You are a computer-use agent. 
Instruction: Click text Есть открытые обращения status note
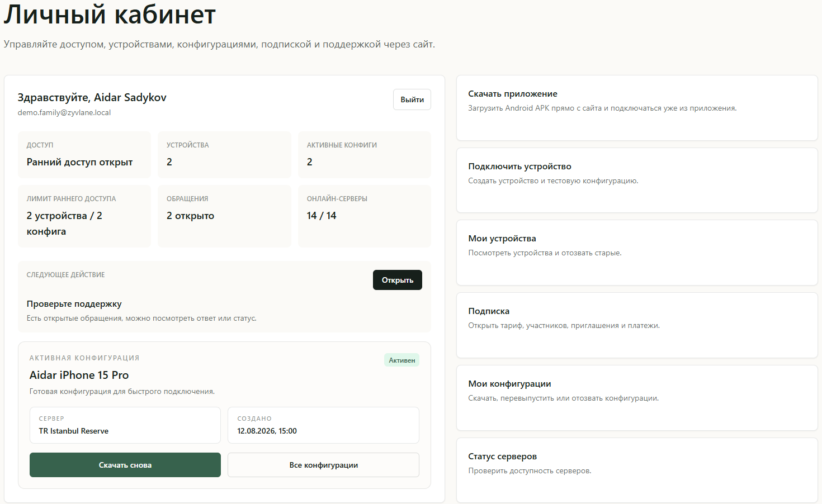pyautogui.click(x=141, y=318)
